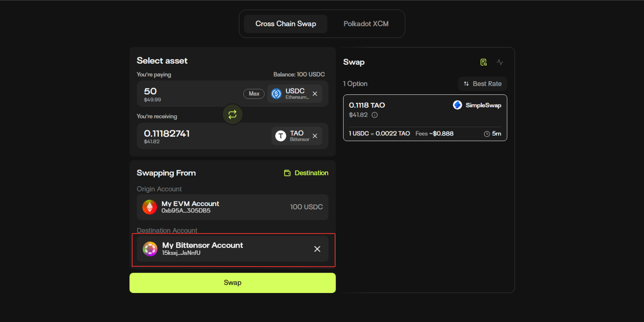The image size is (644, 322).
Task: Click the TAO token logo icon
Action: coord(280,136)
